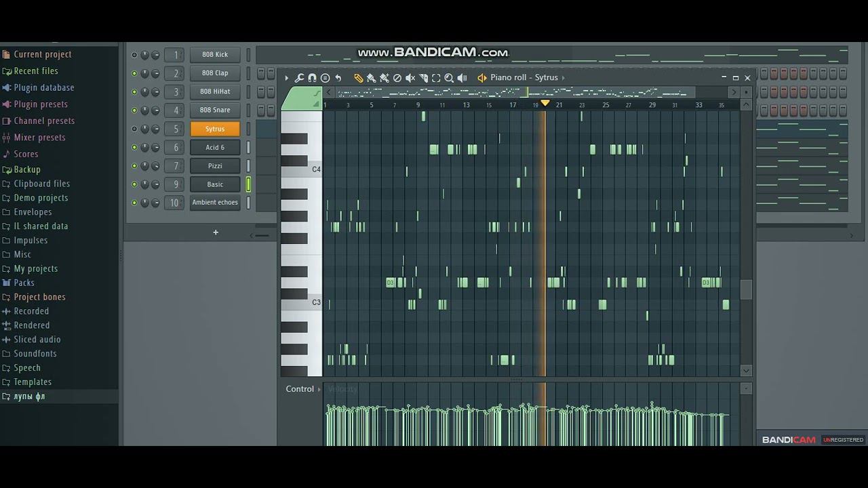The width and height of the screenshot is (868, 488).
Task: Select the Paint brush tool in piano roll
Action: (371, 78)
